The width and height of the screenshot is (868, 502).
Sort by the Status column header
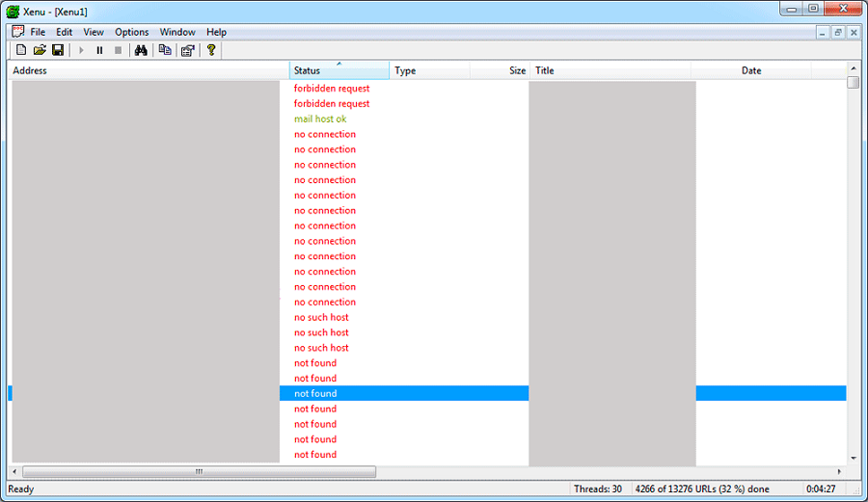coord(339,70)
